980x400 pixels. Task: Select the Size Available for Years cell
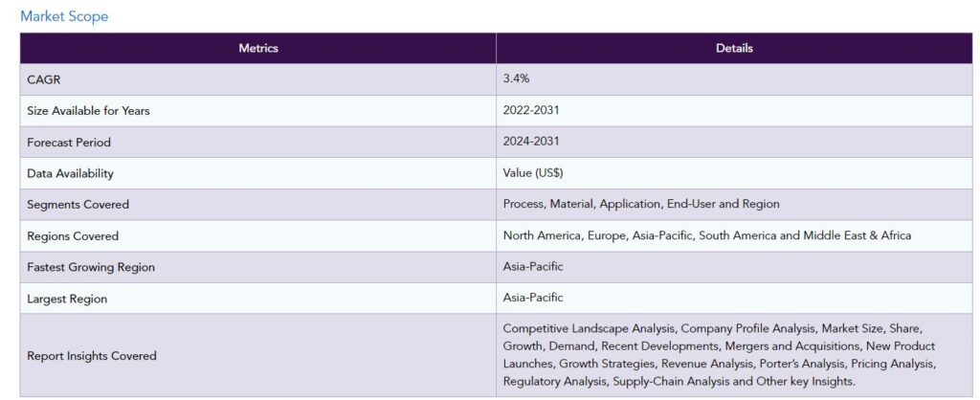88,111
